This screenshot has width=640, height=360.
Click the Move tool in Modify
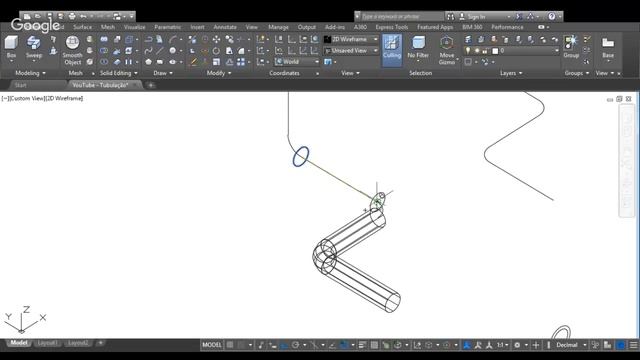(x=216, y=39)
